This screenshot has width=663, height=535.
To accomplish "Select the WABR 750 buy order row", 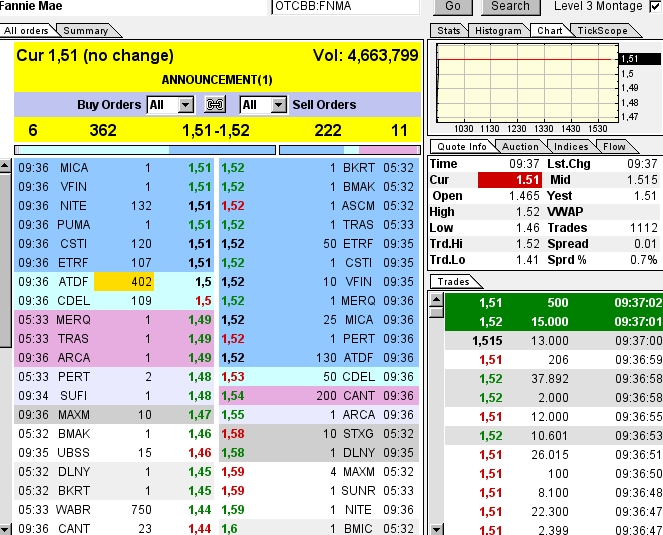I will click(114, 510).
